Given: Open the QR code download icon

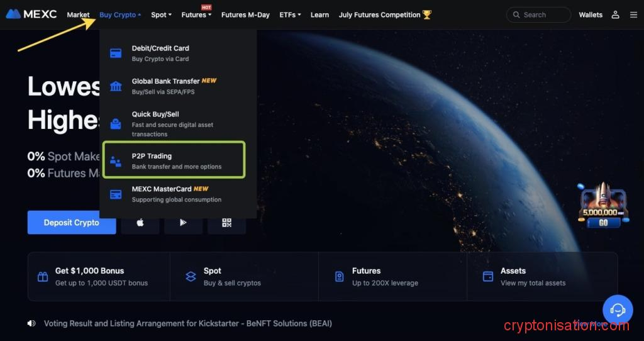Looking at the screenshot, I should pyautogui.click(x=226, y=223).
